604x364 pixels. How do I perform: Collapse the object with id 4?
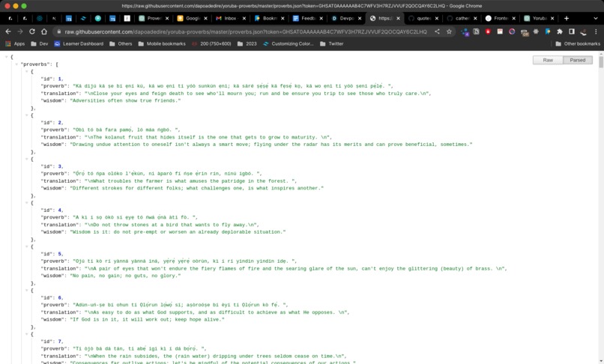[26, 203]
